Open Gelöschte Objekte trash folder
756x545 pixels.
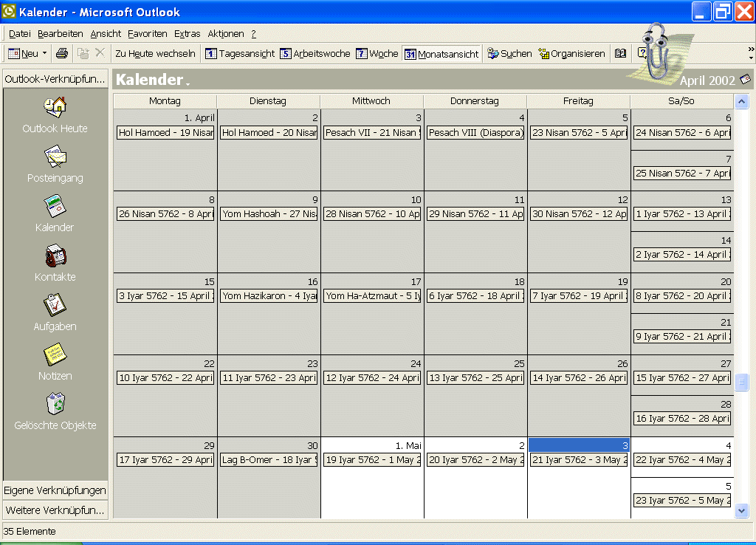coord(55,412)
